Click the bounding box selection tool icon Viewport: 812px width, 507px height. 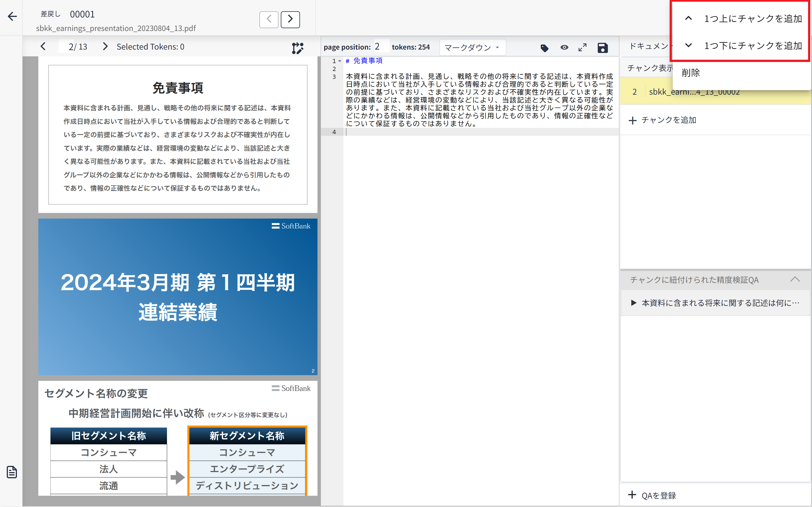coord(297,48)
